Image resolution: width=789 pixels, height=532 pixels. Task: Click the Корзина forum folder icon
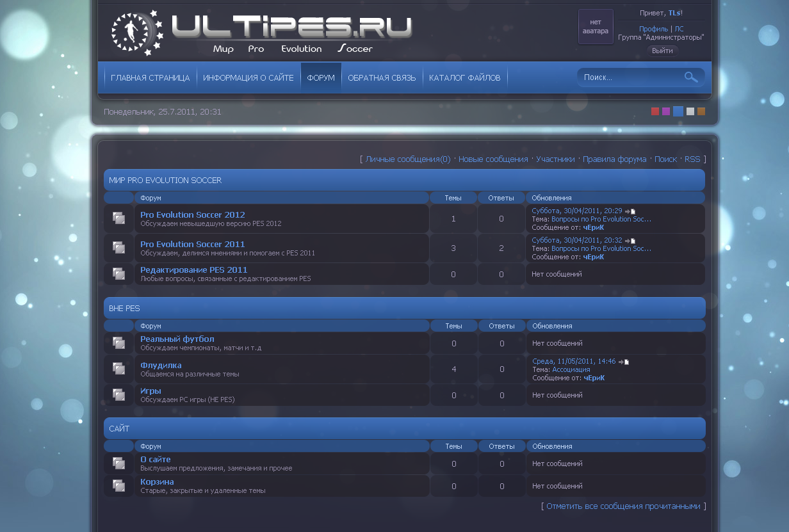pos(118,486)
